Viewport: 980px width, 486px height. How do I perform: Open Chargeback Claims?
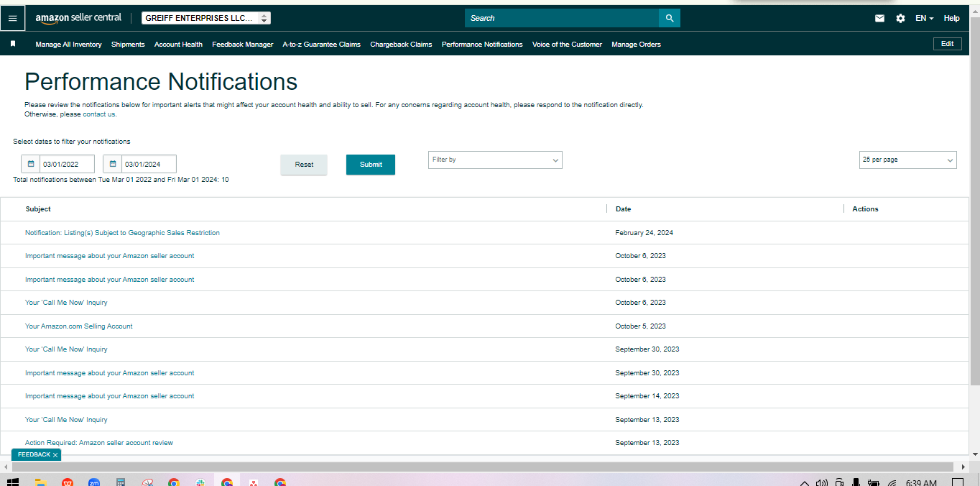401,45
